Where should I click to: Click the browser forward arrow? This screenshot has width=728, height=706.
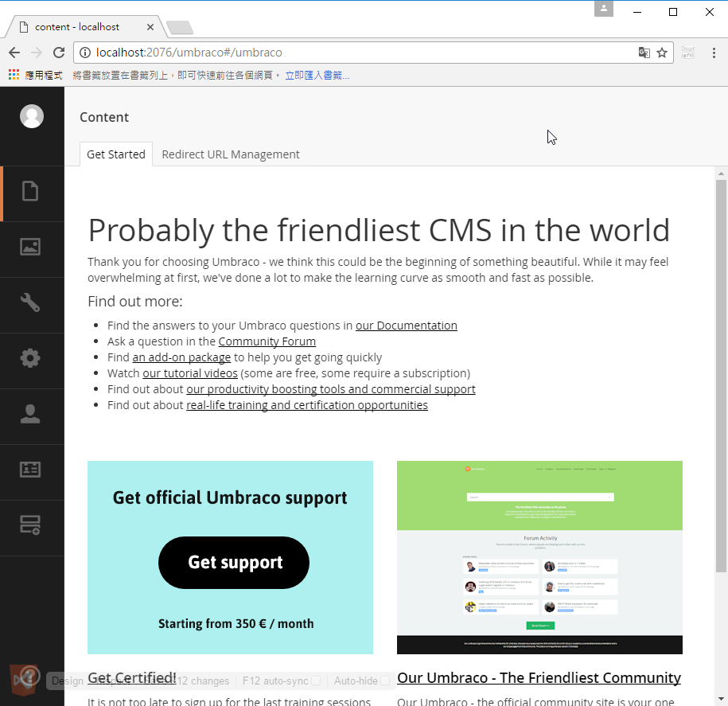click(37, 53)
